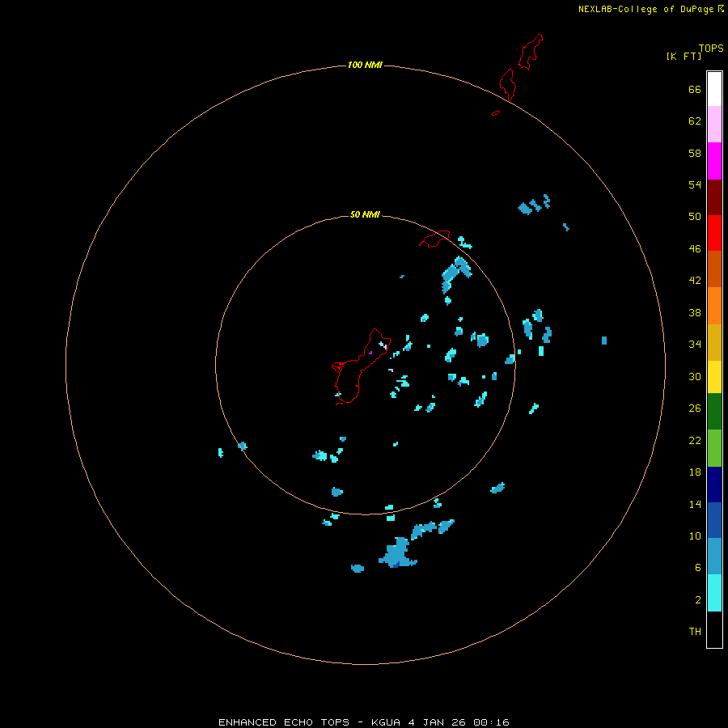
Task: Click the light pink legend swatch
Action: point(714,124)
